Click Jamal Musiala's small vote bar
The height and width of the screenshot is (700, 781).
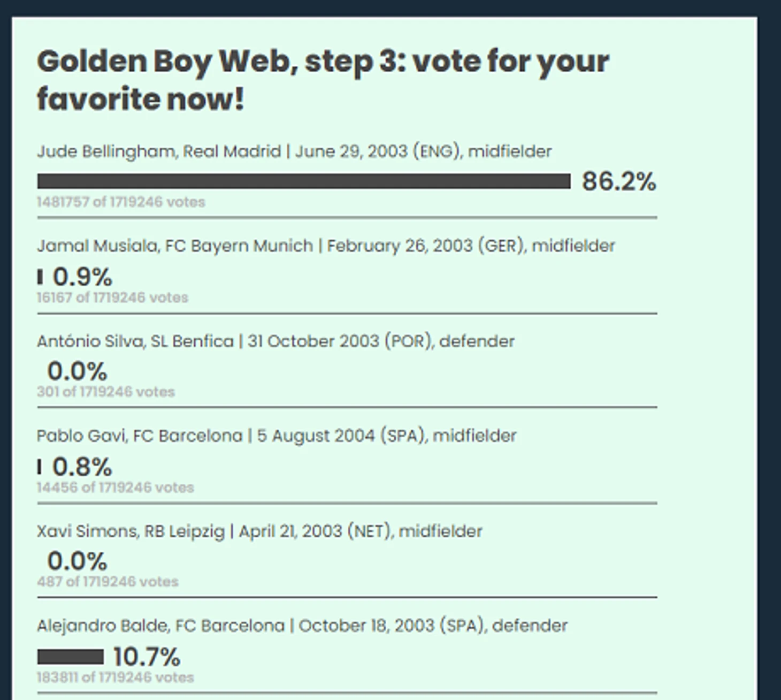(x=40, y=277)
